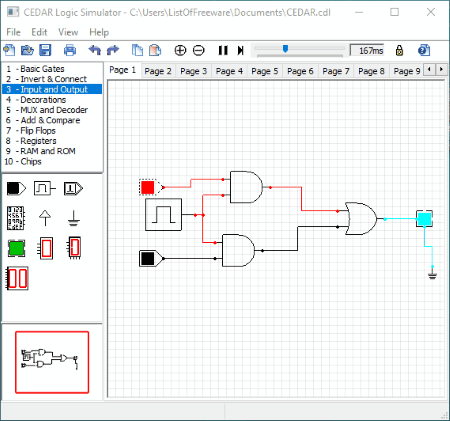Toggle the black input switch on canvas
Image resolution: width=450 pixels, height=421 pixels.
[148, 258]
